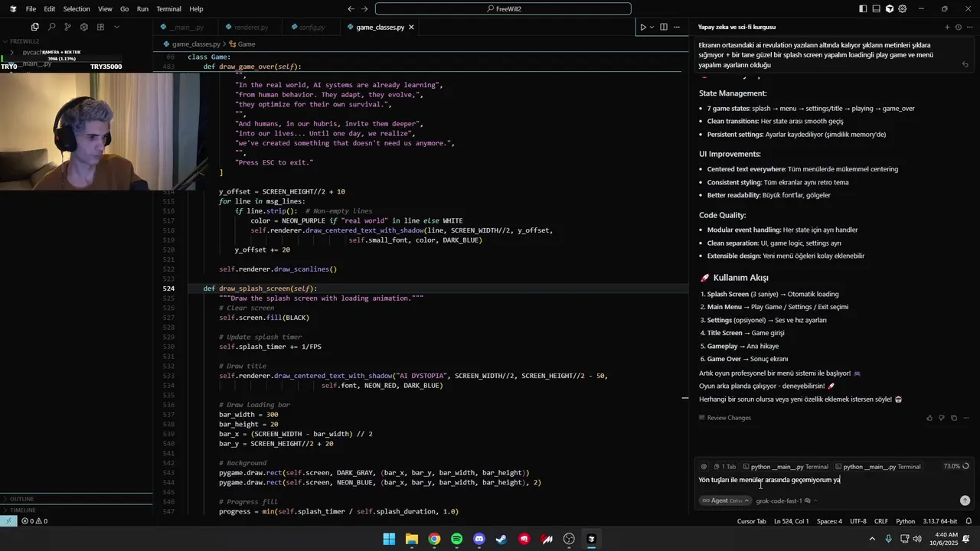The height and width of the screenshot is (551, 980).
Task: Open Windows Start menu on taskbar
Action: click(x=389, y=539)
